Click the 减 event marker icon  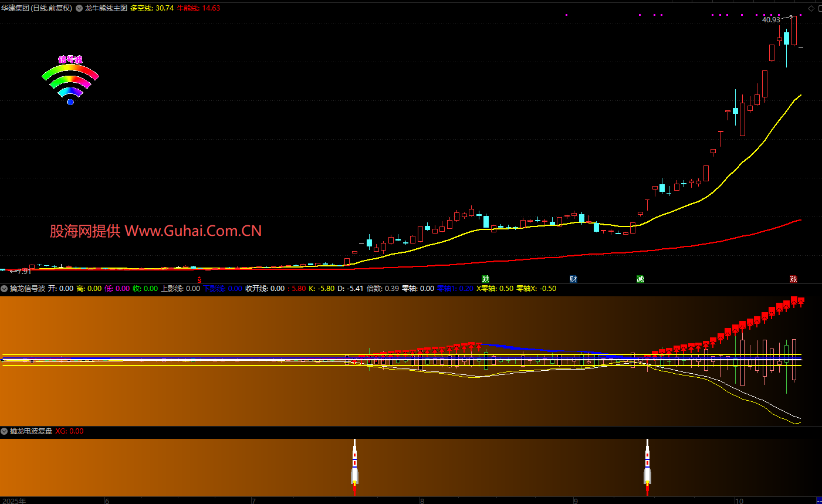coord(640,279)
